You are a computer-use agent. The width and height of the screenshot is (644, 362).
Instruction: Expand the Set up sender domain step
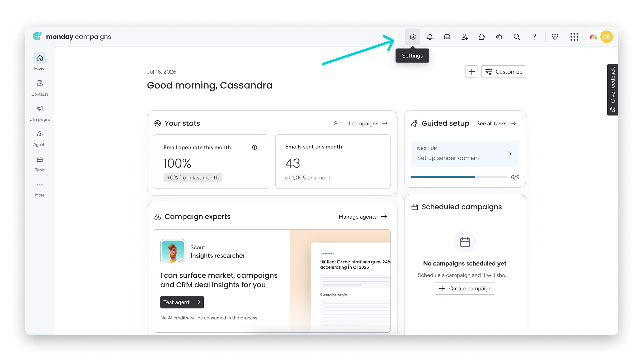pos(465,154)
